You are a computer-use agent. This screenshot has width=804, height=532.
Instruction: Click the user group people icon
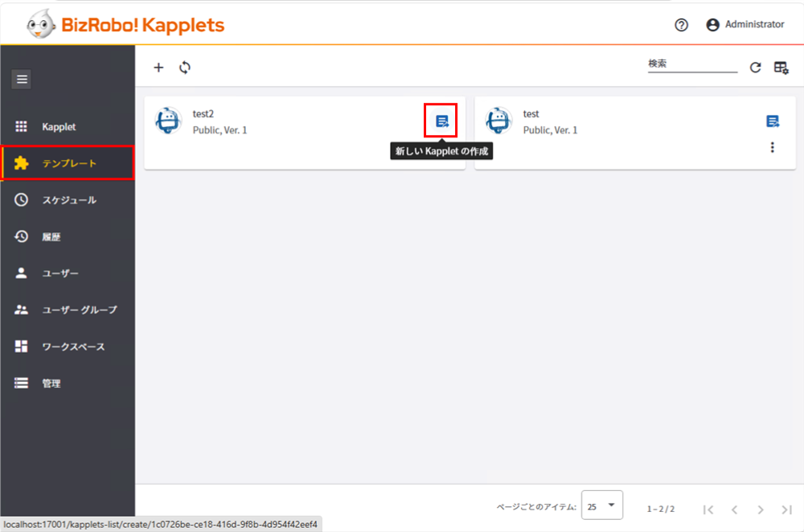[x=21, y=309]
